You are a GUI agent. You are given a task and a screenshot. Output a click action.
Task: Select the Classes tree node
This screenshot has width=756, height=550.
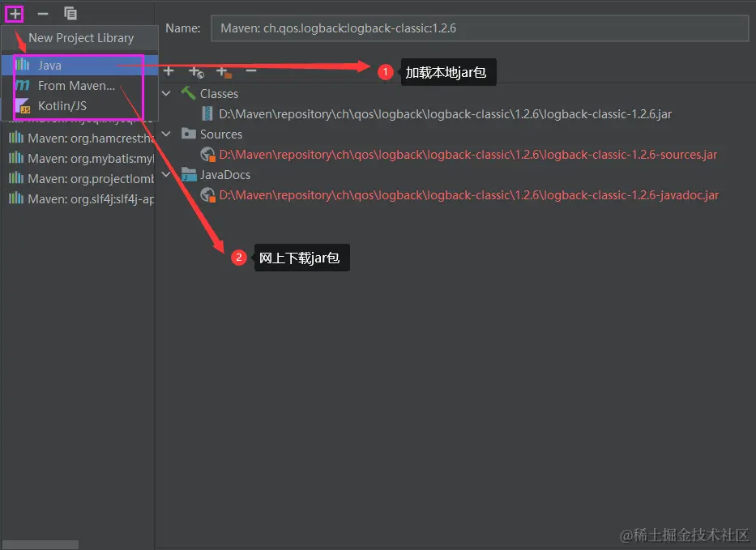point(219,93)
